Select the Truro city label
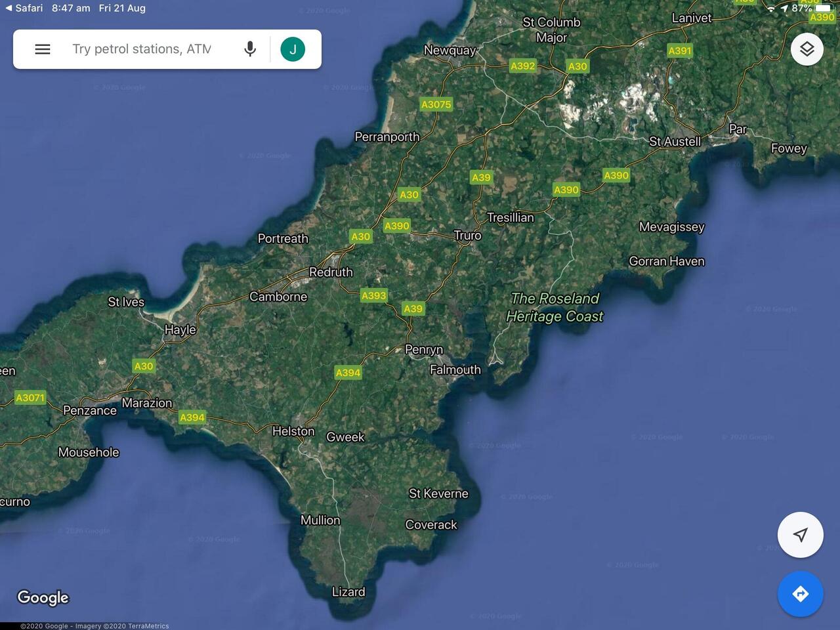This screenshot has width=840, height=630. coord(467,236)
